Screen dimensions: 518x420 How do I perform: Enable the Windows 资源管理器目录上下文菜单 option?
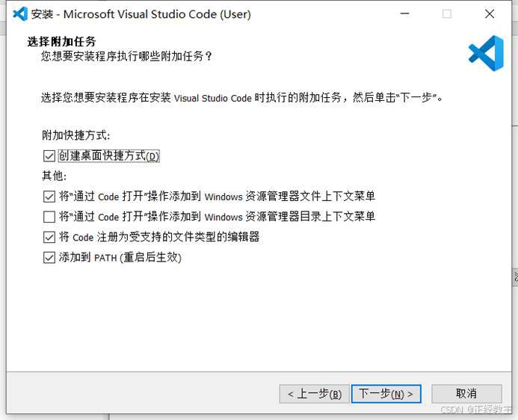coord(49,217)
